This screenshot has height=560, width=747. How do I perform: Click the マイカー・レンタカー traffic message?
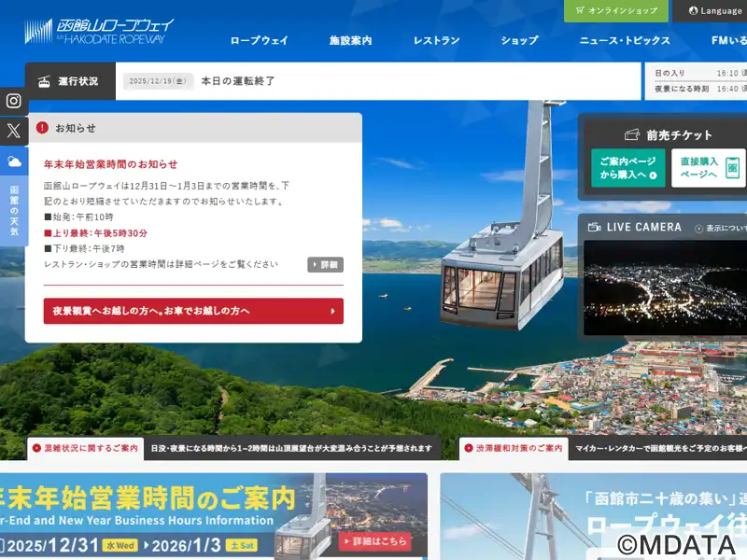pyautogui.click(x=661, y=448)
